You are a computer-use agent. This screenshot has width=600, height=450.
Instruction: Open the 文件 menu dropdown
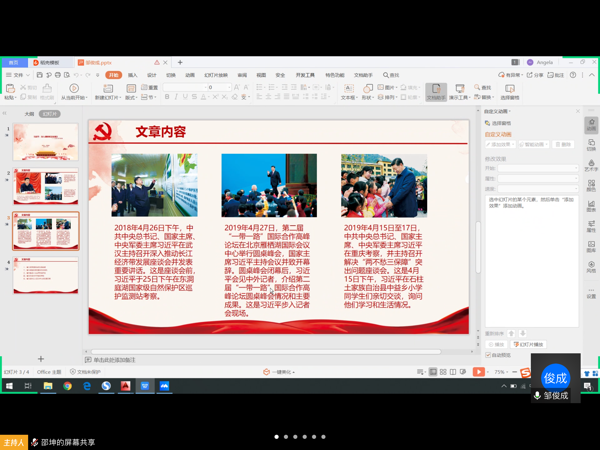click(x=18, y=75)
